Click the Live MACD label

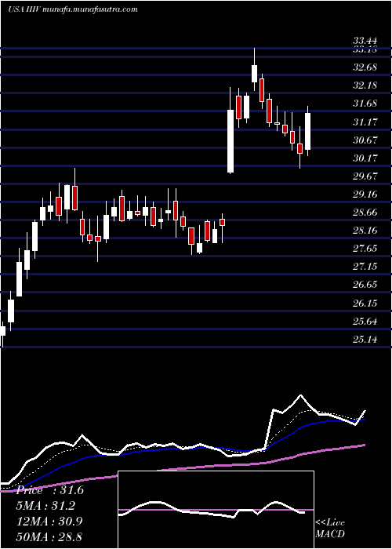pos(330,528)
